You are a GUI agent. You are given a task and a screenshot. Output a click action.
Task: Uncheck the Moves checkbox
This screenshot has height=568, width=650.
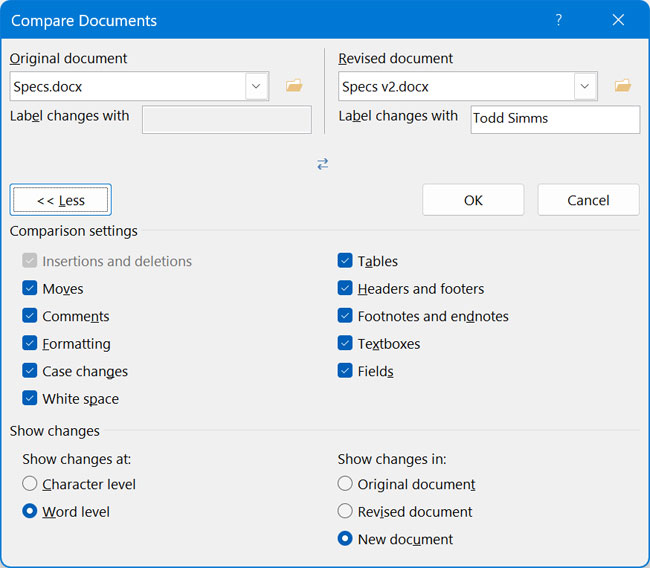click(29, 288)
